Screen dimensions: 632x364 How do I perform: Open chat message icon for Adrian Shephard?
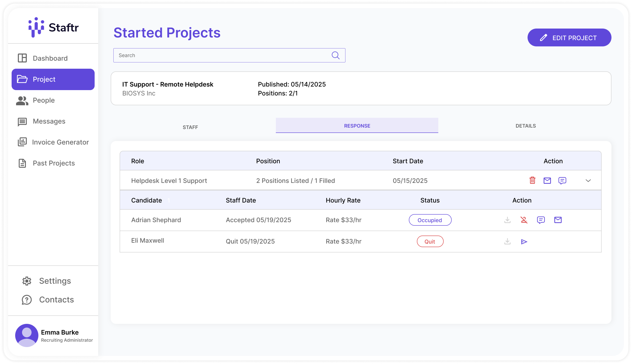541,220
